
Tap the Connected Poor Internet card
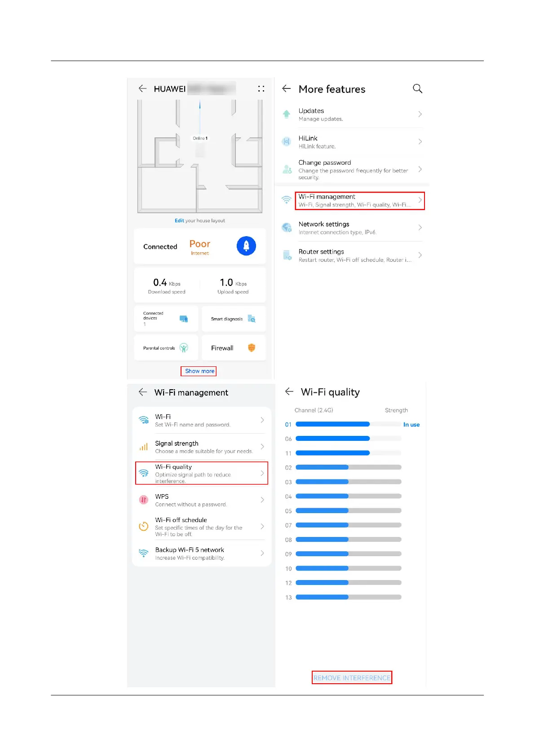tap(200, 246)
